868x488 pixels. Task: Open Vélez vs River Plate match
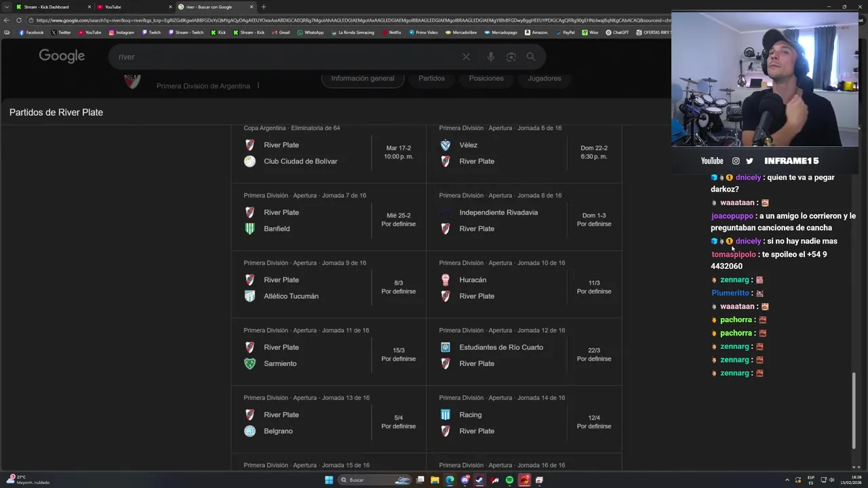(524, 152)
